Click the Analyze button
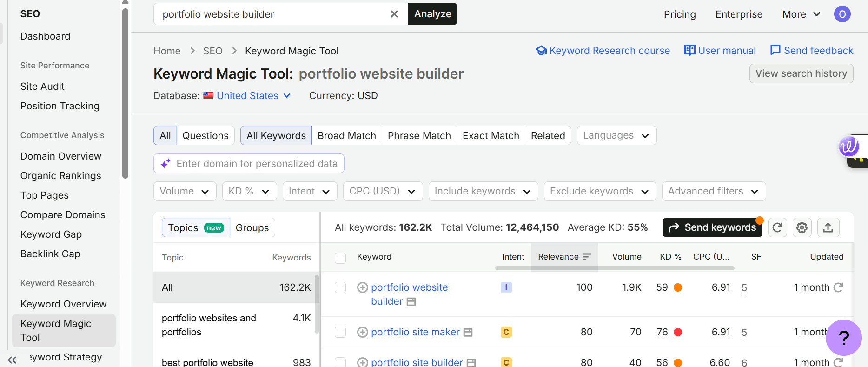The width and height of the screenshot is (868, 367). click(433, 14)
